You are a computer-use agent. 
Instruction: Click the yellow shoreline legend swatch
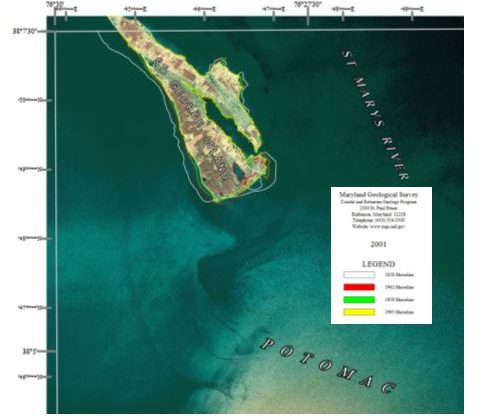(359, 312)
